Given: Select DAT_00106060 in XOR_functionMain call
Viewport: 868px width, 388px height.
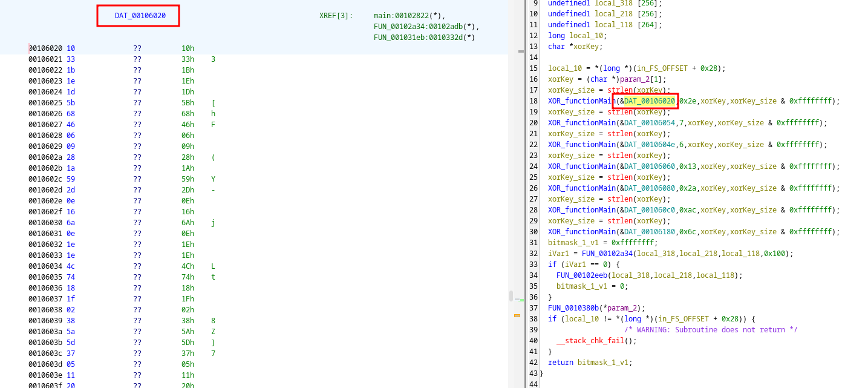Looking at the screenshot, I should click(649, 166).
